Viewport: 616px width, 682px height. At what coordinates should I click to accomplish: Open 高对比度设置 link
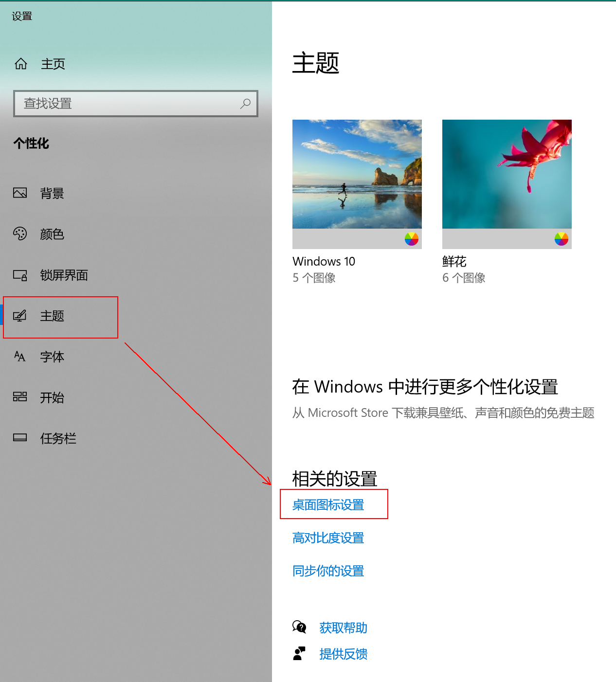coord(328,538)
